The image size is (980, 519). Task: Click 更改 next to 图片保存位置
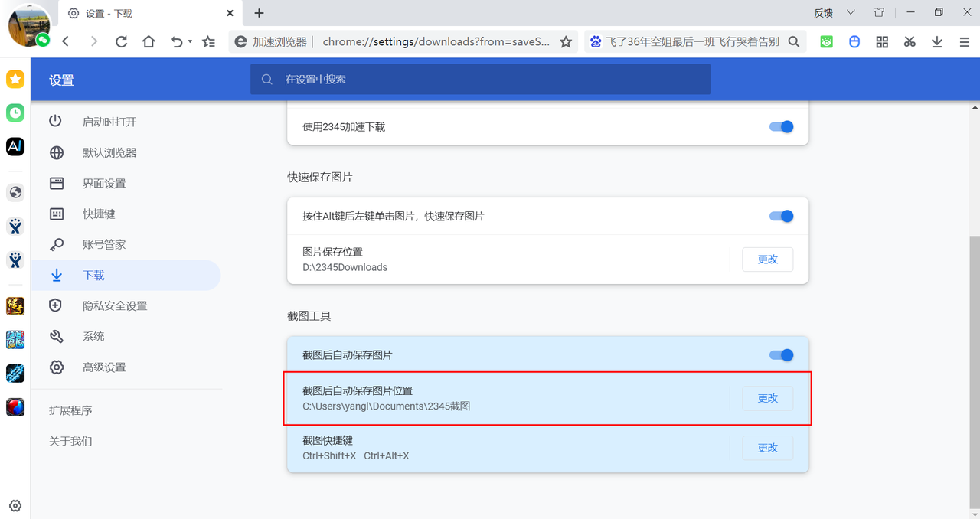(x=767, y=259)
